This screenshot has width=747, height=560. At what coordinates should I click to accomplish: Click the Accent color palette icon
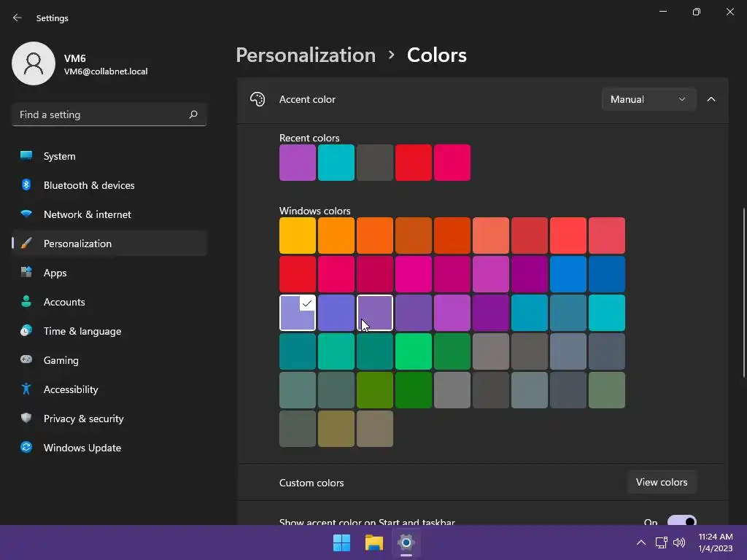258,99
